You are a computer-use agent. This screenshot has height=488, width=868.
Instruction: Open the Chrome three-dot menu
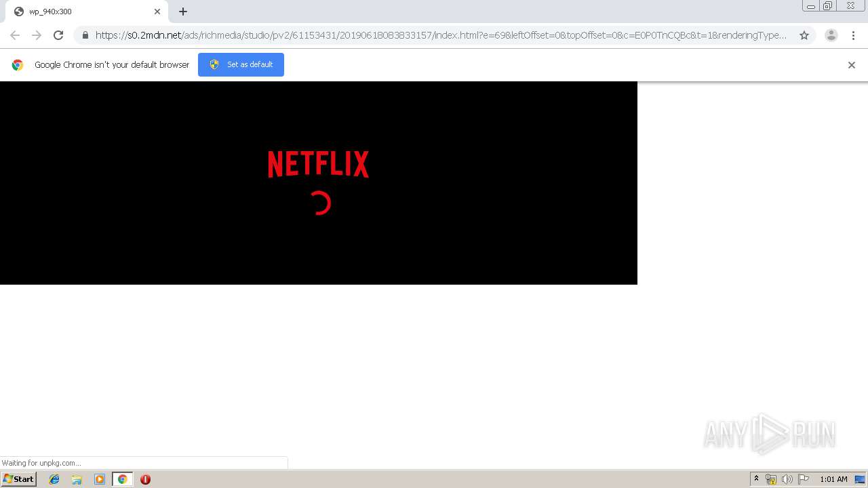point(853,35)
